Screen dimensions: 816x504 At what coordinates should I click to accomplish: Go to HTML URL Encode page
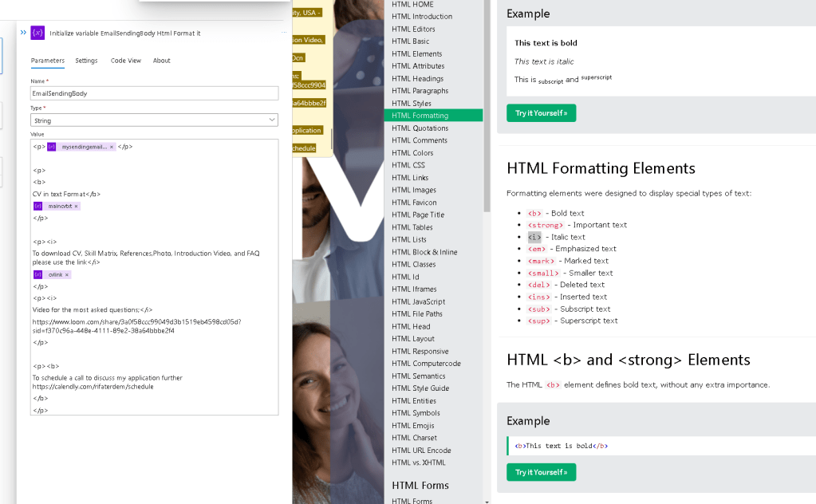coord(421,451)
